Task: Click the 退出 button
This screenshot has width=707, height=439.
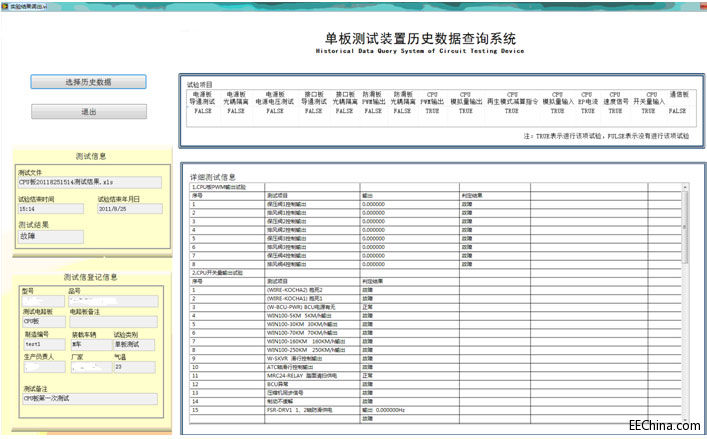Action: [x=89, y=112]
